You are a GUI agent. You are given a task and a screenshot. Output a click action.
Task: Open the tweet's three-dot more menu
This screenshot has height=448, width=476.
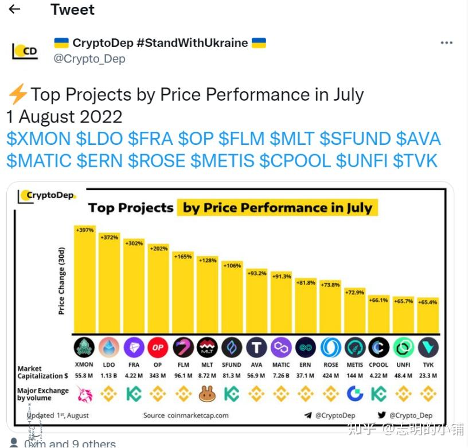pyautogui.click(x=446, y=43)
